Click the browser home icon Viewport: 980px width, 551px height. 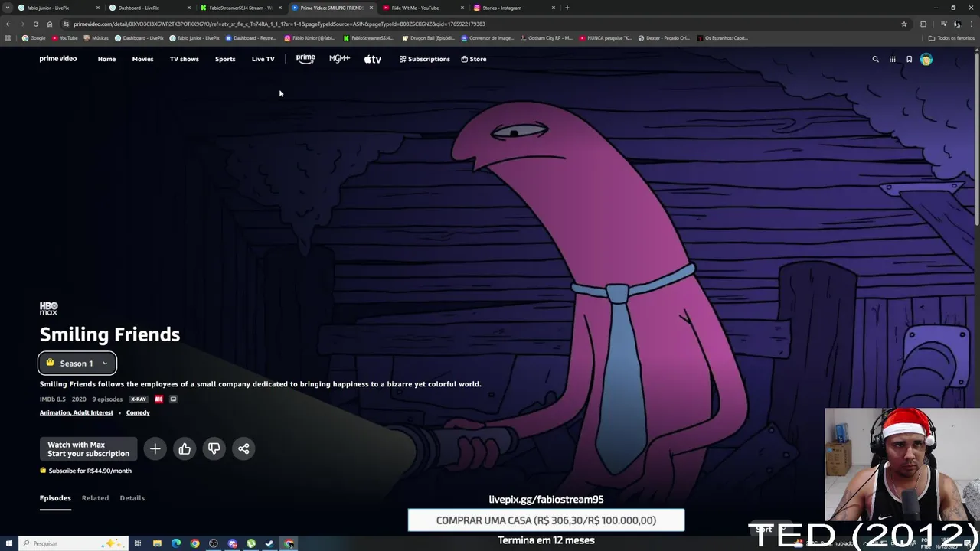pos(49,24)
